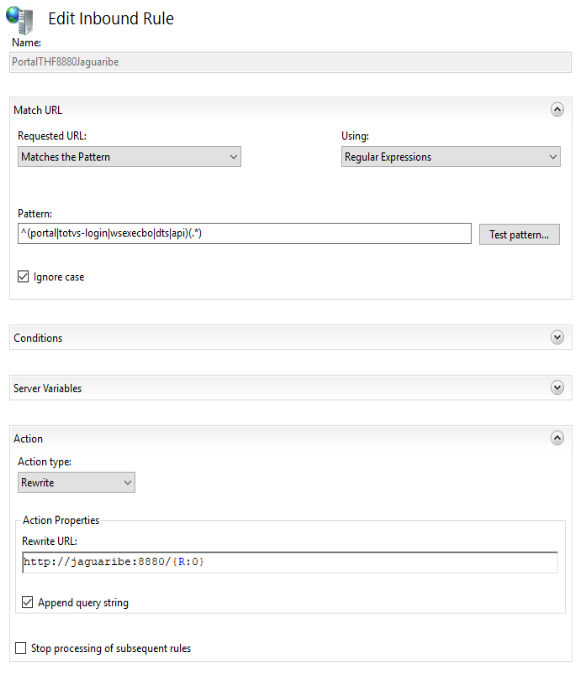Click the Edit Inbound Rule globe server icon
Screen dimensions: 581x674
[20, 19]
